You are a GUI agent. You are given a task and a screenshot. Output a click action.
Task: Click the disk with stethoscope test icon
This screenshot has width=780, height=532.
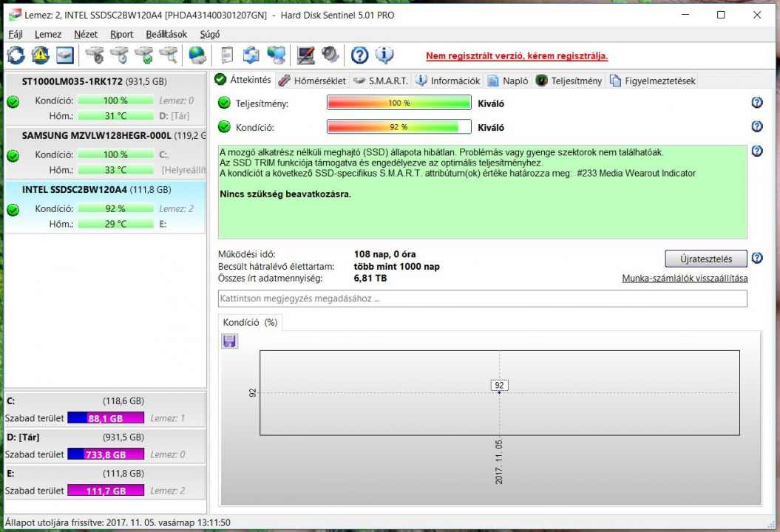tap(95, 55)
